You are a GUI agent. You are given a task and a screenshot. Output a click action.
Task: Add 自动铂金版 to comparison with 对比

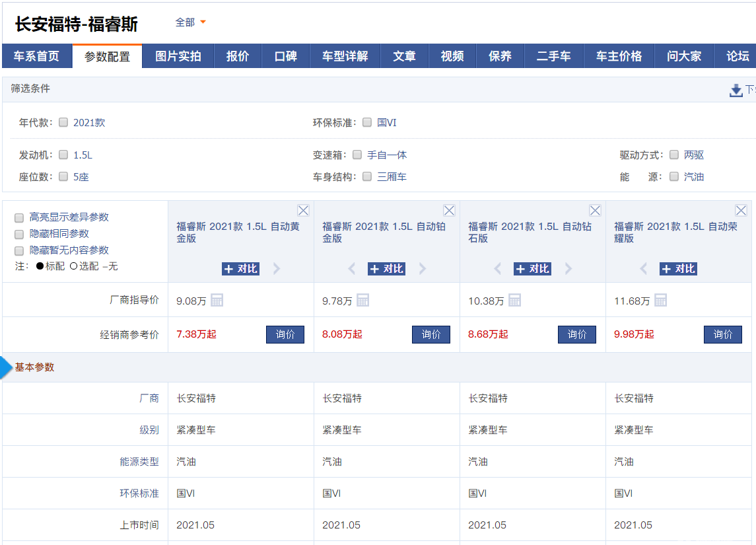click(x=387, y=269)
